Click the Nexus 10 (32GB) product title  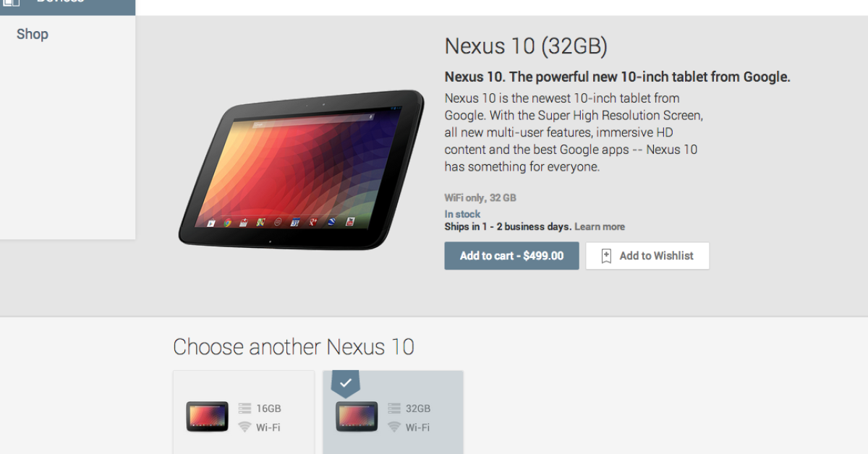tap(526, 46)
